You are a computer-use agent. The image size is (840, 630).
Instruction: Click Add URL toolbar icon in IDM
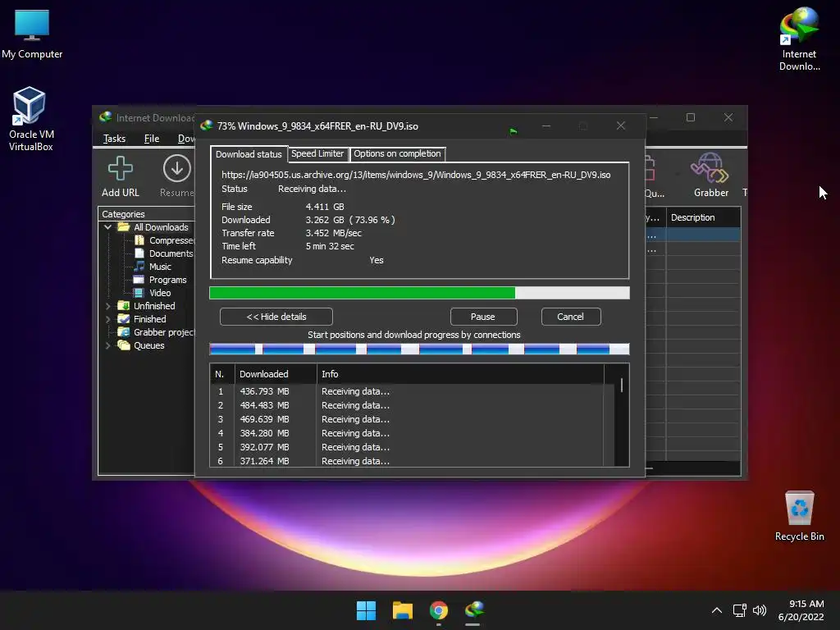[x=120, y=177]
